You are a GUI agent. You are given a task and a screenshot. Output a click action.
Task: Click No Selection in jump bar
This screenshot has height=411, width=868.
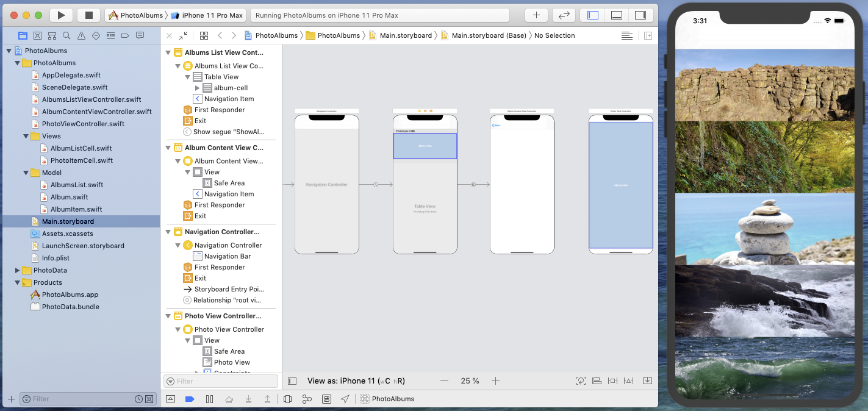point(554,35)
